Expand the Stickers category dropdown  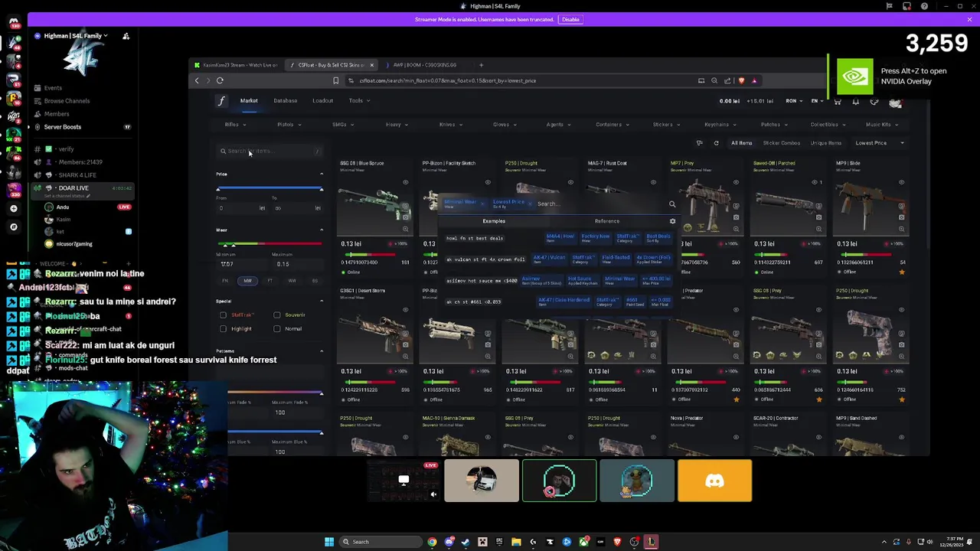click(x=666, y=125)
